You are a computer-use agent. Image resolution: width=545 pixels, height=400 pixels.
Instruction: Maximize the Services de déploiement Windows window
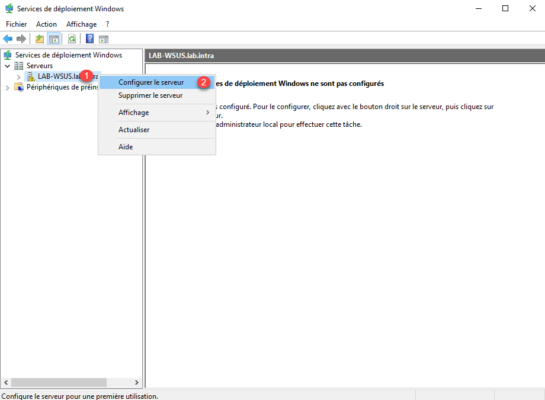[x=505, y=8]
